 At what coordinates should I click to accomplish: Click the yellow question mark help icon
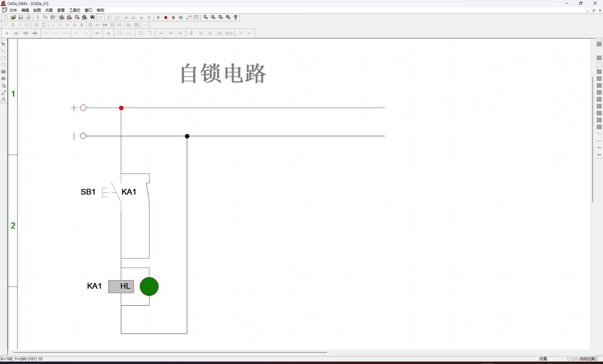(x=236, y=18)
